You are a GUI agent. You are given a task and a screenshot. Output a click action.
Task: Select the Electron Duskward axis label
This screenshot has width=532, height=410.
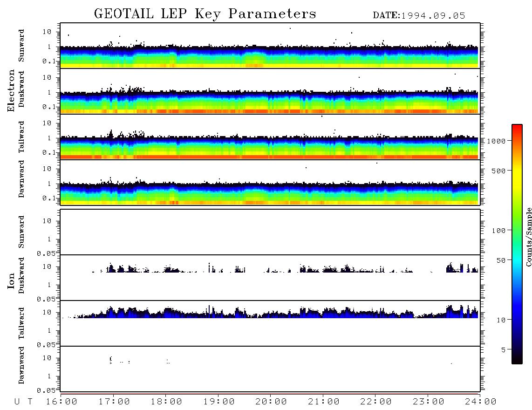coord(21,89)
